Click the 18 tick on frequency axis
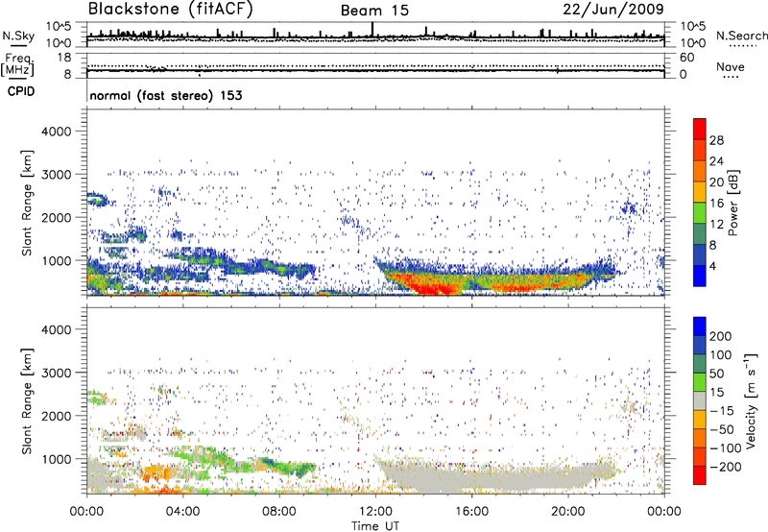The height and width of the screenshot is (532, 768). click(x=64, y=58)
